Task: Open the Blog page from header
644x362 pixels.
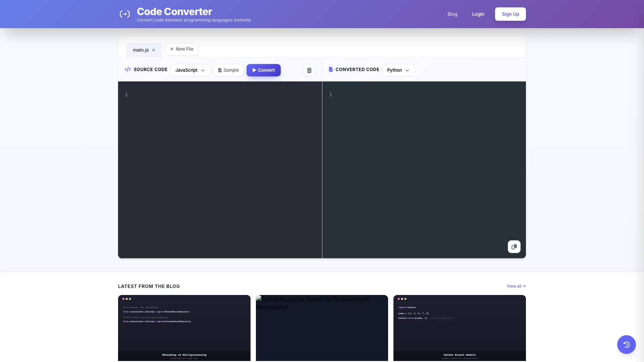Action: (452, 14)
